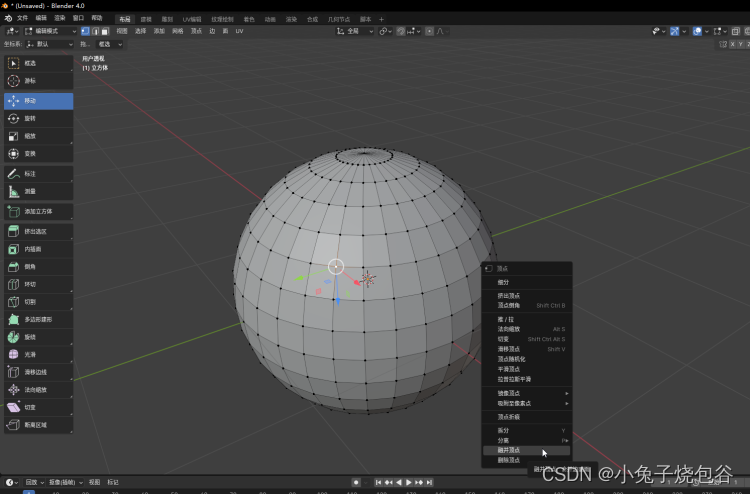This screenshot has width=750, height=494.
Task: Open the editor type dropdown
Action: point(12,31)
